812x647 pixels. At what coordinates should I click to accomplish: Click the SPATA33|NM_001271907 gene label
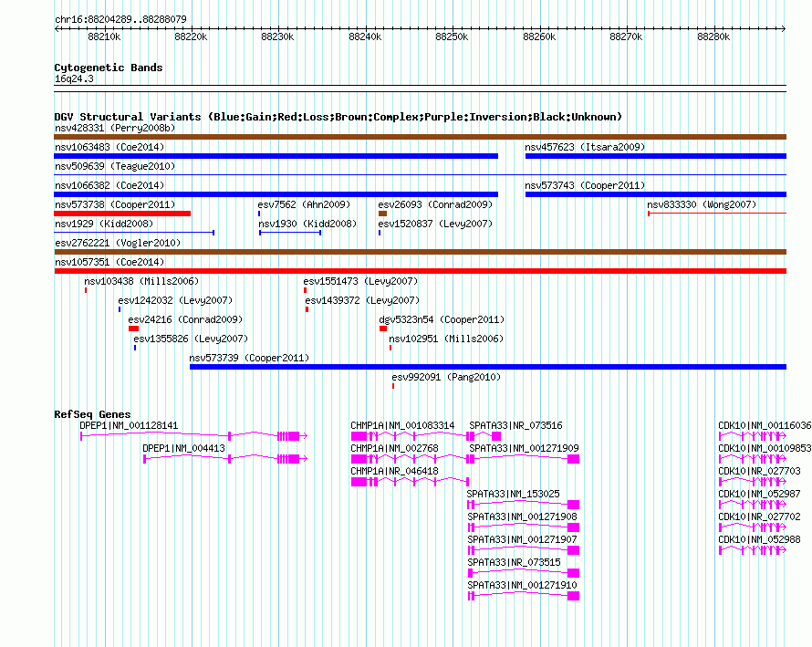(522, 539)
